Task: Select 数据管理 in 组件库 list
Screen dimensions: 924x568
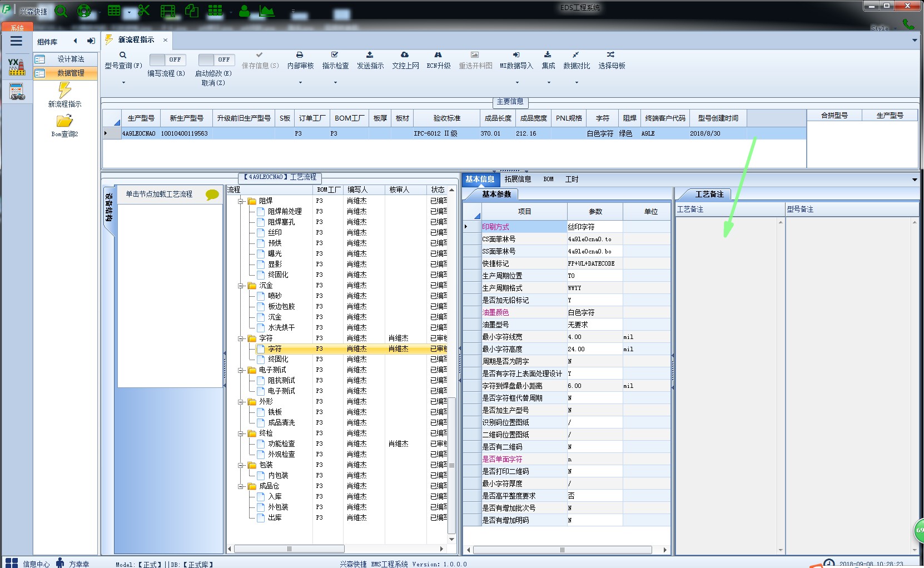Action: coord(66,73)
